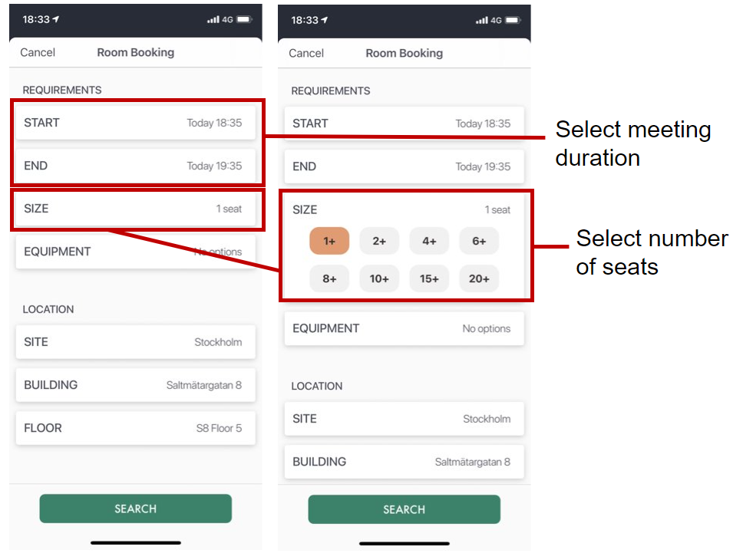Screen dimensions: 743x560
Task: Tap the SEARCH button on left phone
Action: pyautogui.click(x=136, y=509)
